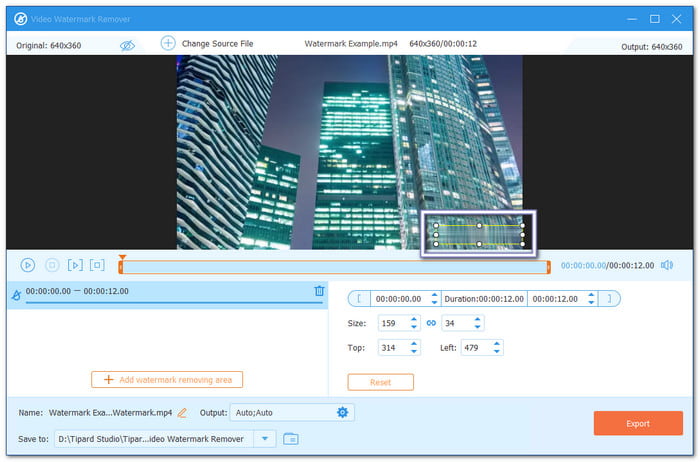The width and height of the screenshot is (700, 462).
Task: Click the start time field 00:00:00.00
Action: pyautogui.click(x=398, y=299)
